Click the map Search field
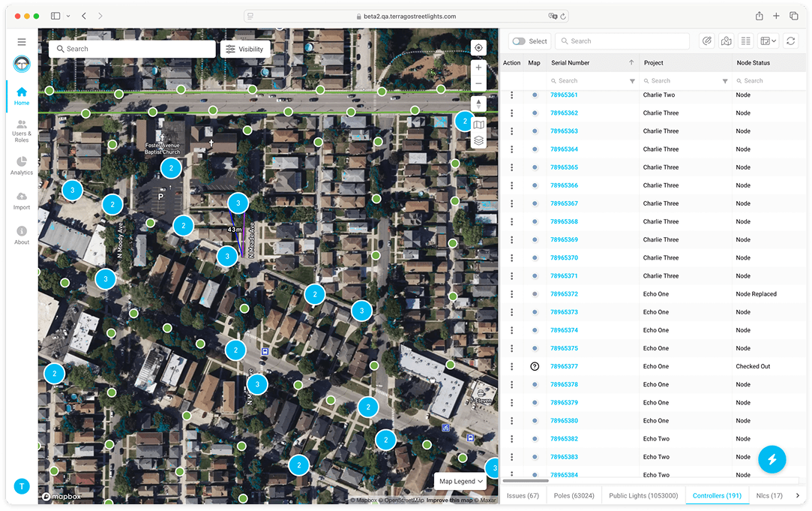This screenshot has height=511, width=812. click(132, 50)
